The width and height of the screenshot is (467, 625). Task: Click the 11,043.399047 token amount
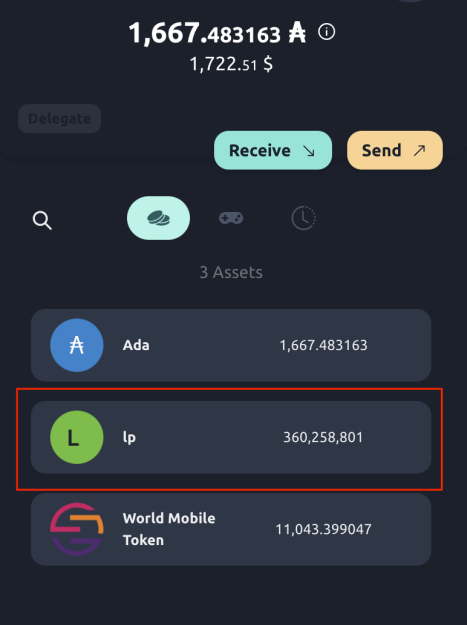click(x=323, y=529)
